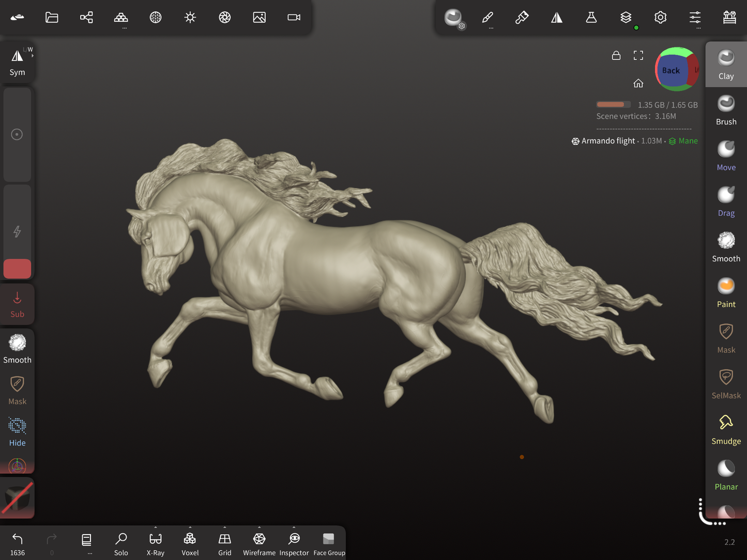
Task: Select the Planar brush
Action: (726, 475)
